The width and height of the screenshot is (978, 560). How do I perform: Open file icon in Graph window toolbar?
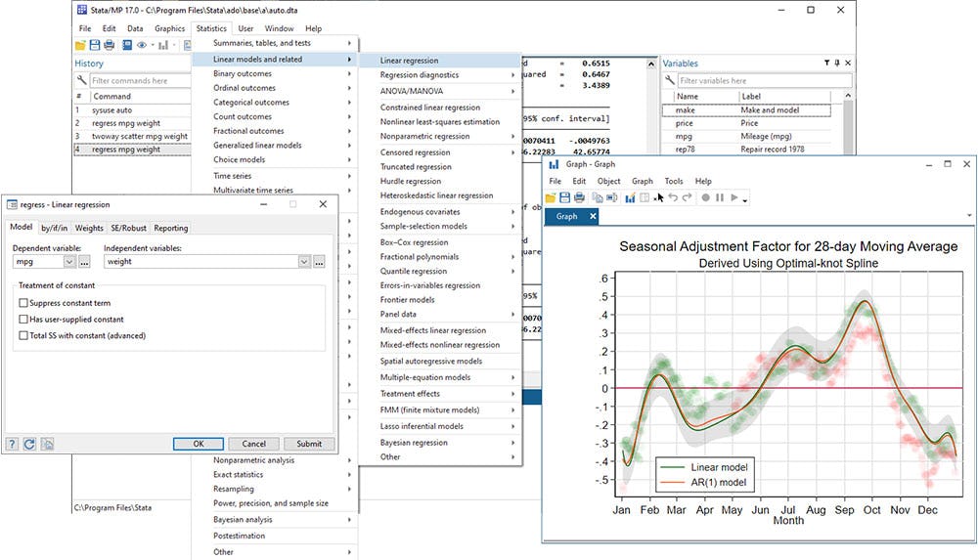(551, 197)
